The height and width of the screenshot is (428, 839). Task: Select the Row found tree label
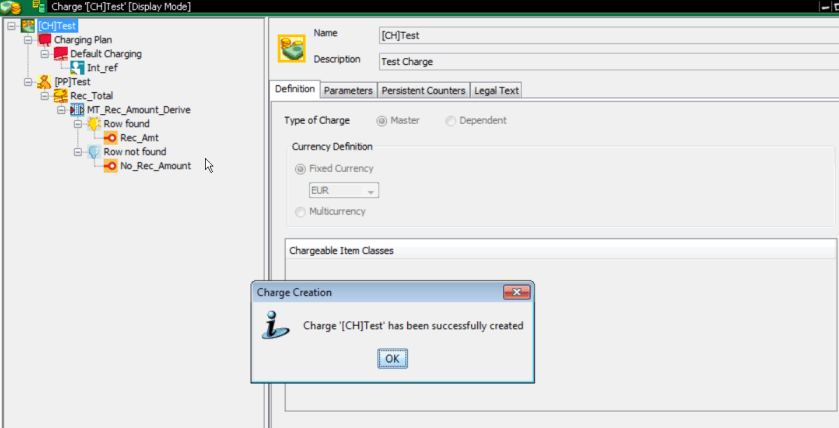[126, 124]
